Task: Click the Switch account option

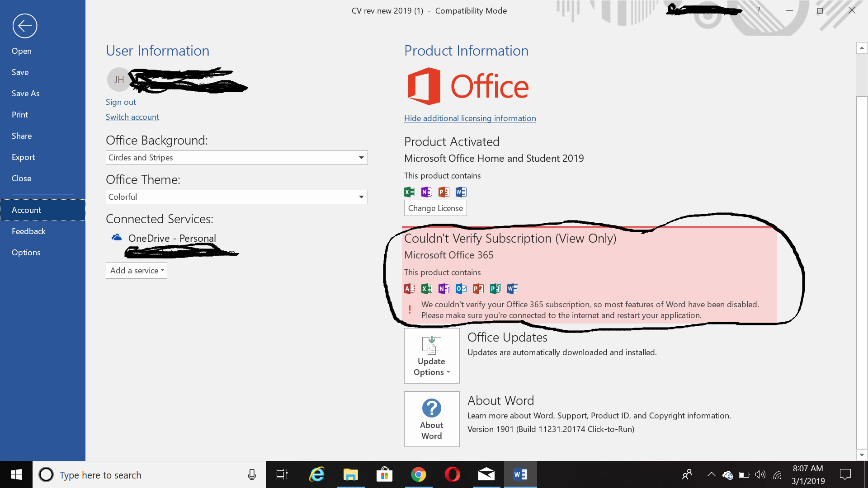Action: [x=132, y=116]
